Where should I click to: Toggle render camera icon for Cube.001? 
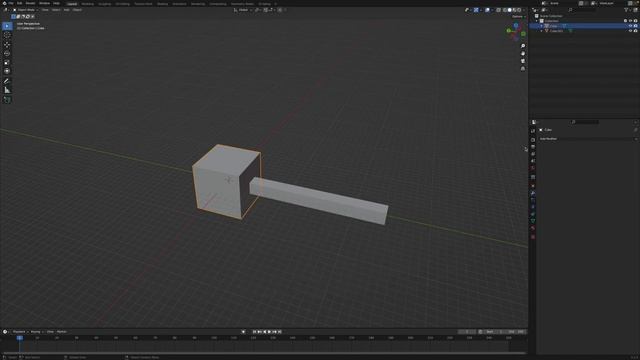(636, 31)
